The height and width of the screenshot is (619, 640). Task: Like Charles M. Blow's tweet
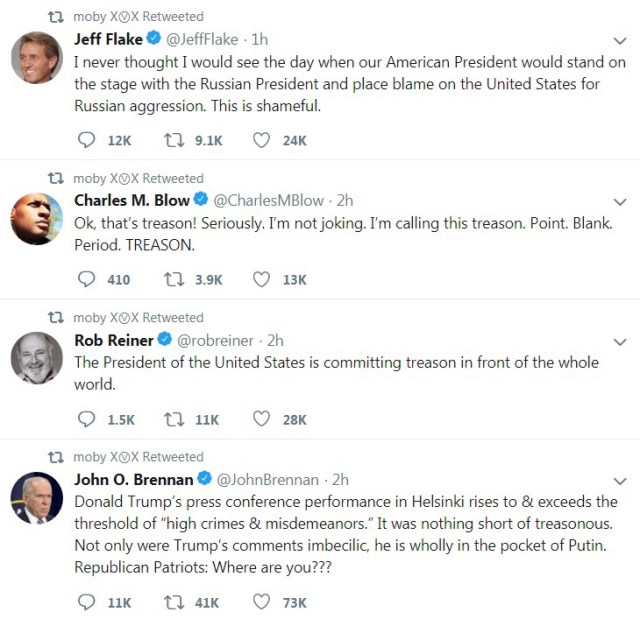(262, 280)
